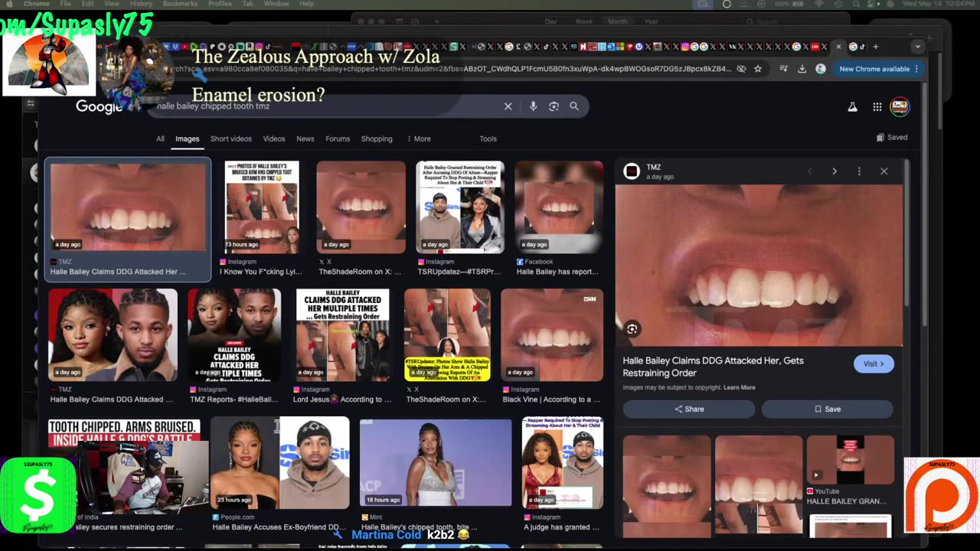
Task: Switch to the Videos tab
Action: [x=274, y=139]
